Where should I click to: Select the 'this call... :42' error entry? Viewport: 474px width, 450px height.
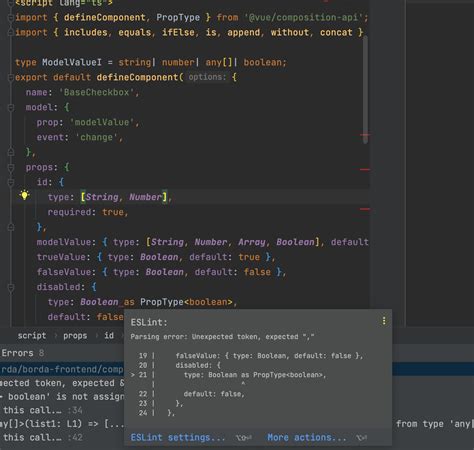click(x=42, y=437)
